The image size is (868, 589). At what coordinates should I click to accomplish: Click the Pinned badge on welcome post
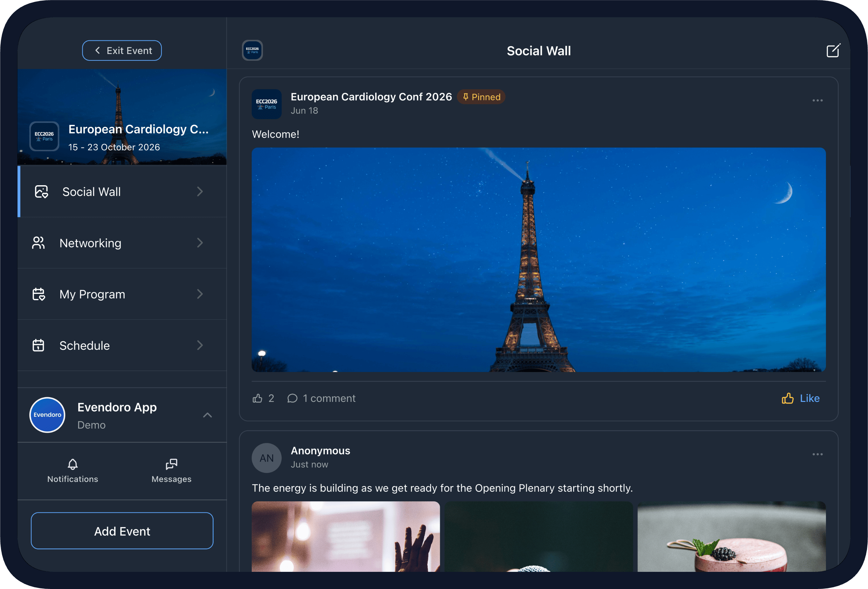click(481, 97)
